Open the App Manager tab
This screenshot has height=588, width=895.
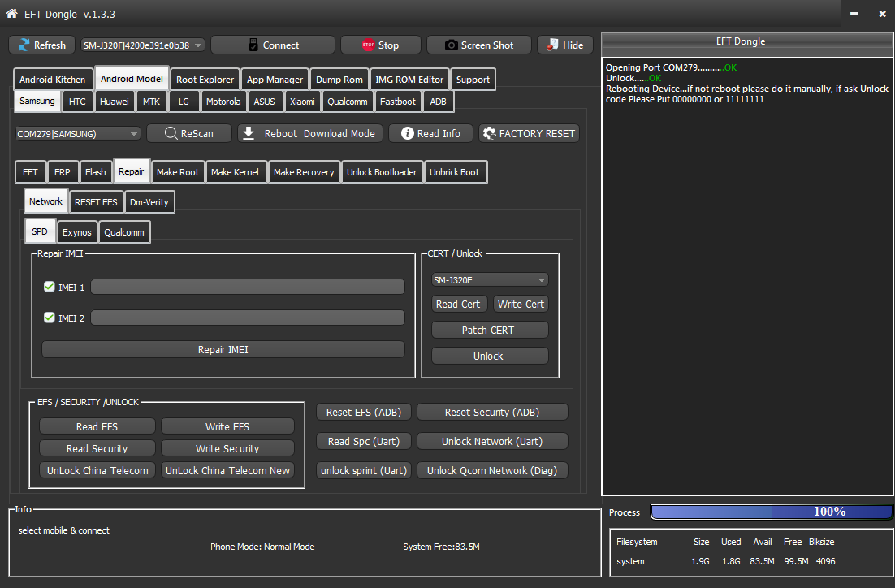(x=275, y=80)
